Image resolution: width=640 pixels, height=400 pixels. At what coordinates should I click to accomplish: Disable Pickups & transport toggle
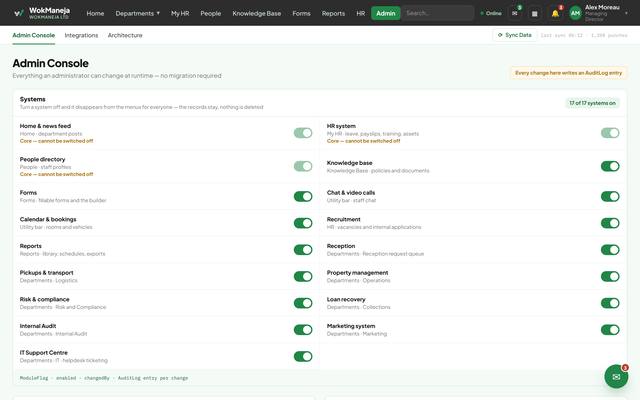point(303,276)
